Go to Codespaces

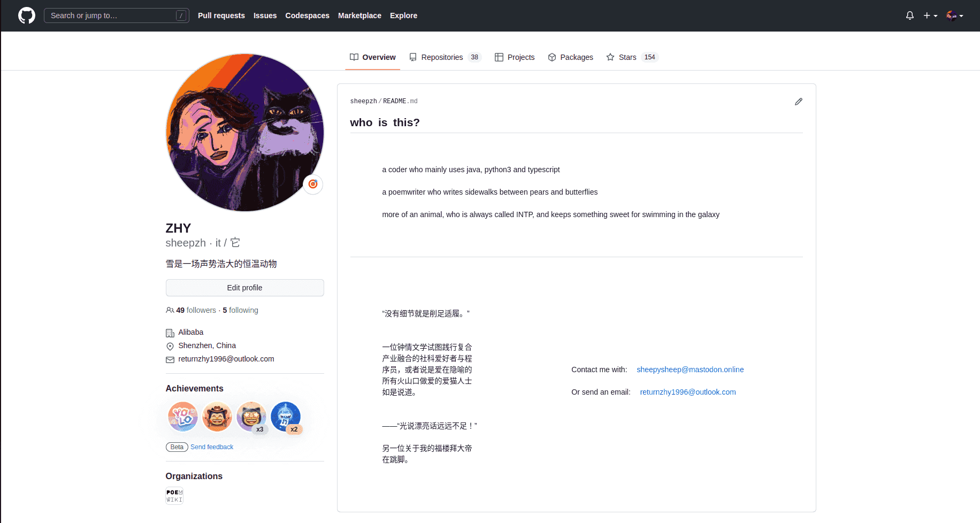307,16
